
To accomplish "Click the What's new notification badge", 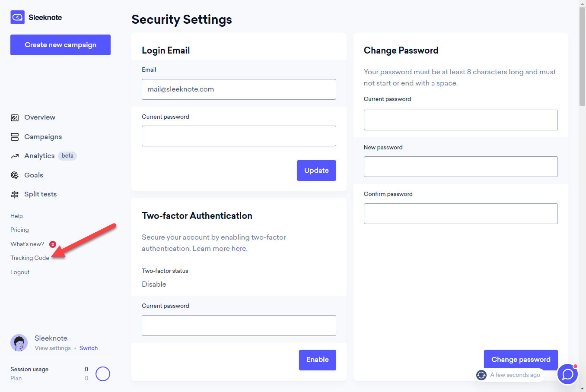I will pyautogui.click(x=52, y=244).
